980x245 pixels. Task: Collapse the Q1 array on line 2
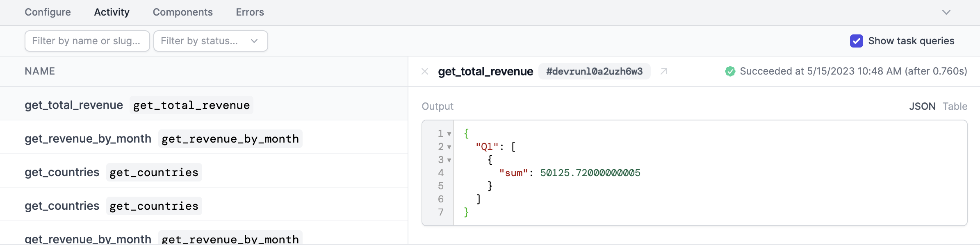tap(449, 147)
